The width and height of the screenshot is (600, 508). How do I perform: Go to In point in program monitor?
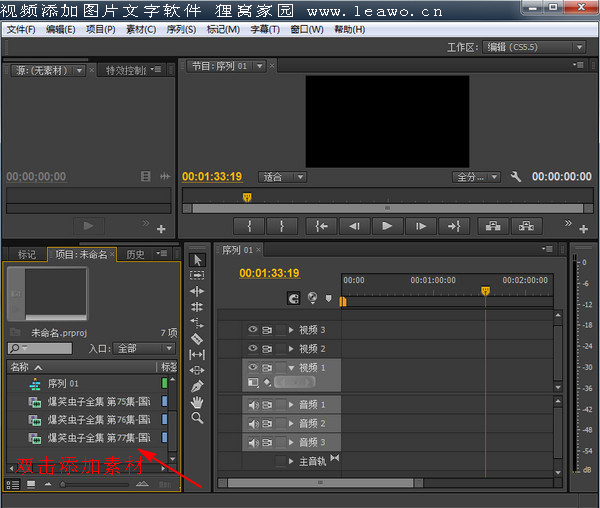(x=321, y=226)
